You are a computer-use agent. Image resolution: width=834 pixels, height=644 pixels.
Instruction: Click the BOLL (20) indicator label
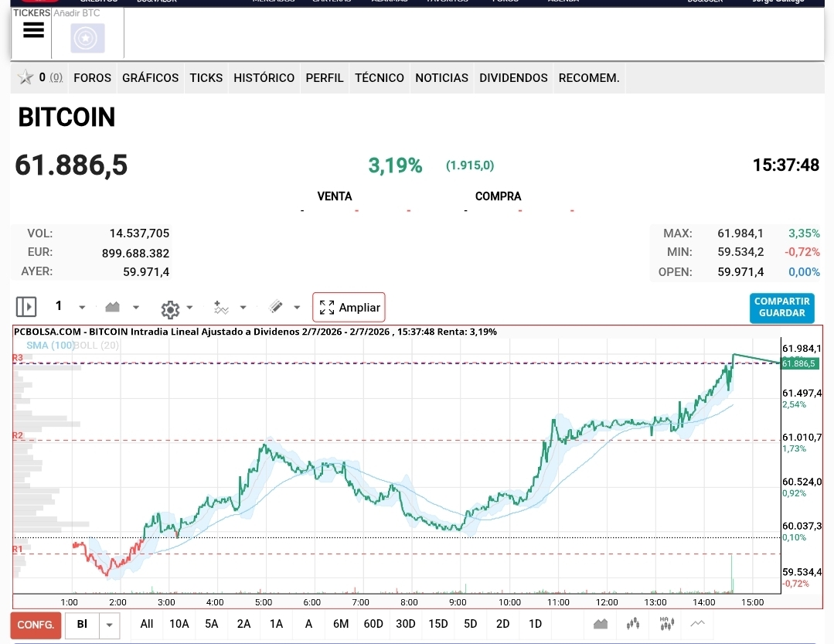coord(97,346)
